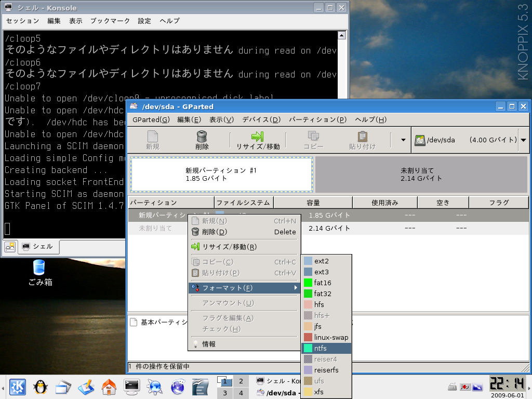Click the 1 件の操作を保留中 status bar text
This screenshot has width=532, height=399.
(x=159, y=366)
